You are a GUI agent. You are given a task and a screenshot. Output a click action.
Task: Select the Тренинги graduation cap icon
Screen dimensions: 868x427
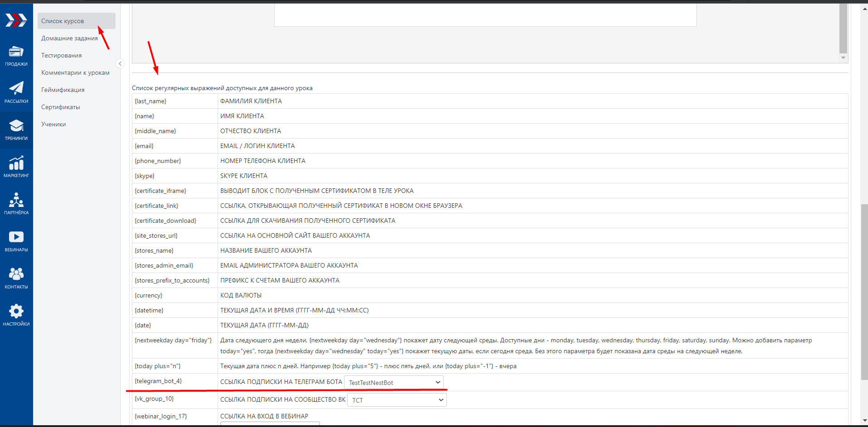tap(16, 130)
